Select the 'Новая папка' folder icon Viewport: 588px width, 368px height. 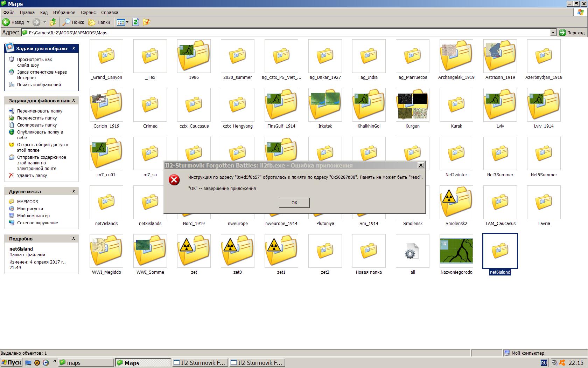pos(369,251)
